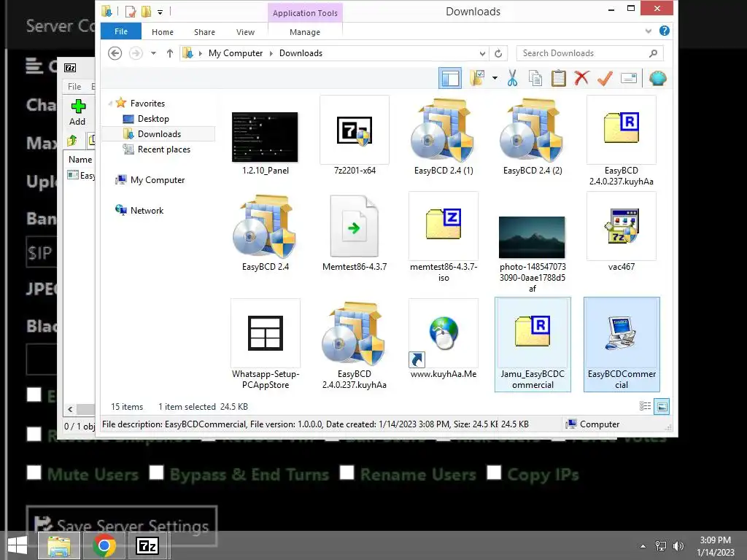Click the Cut scissors icon

[513, 78]
